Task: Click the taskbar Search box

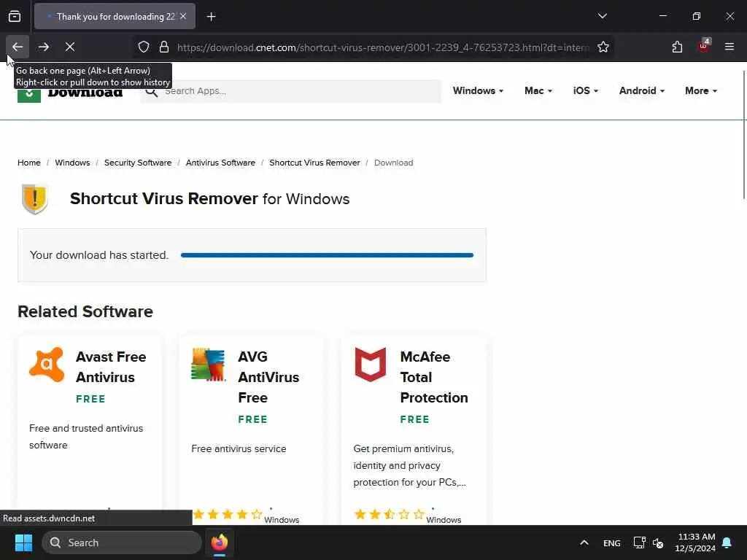Action: [122, 542]
